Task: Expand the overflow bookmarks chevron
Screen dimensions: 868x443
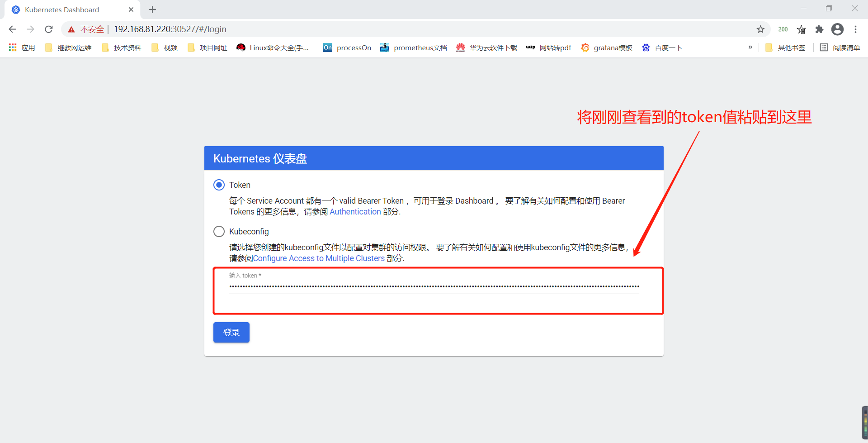Action: tap(750, 48)
